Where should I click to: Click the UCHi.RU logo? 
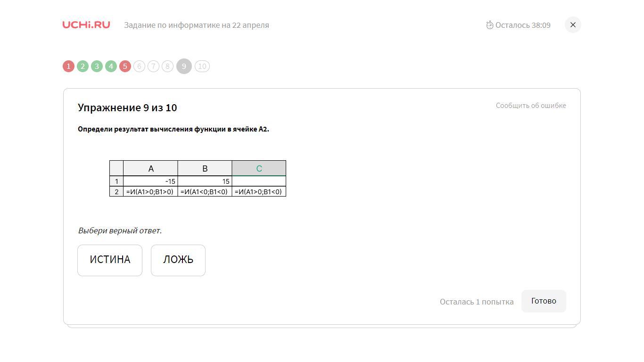pyautogui.click(x=86, y=25)
